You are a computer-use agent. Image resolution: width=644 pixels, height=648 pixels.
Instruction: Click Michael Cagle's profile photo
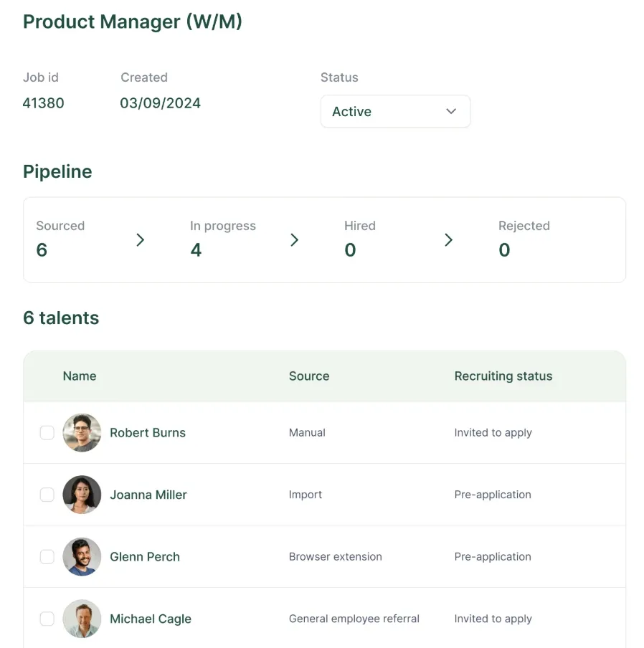tap(82, 619)
